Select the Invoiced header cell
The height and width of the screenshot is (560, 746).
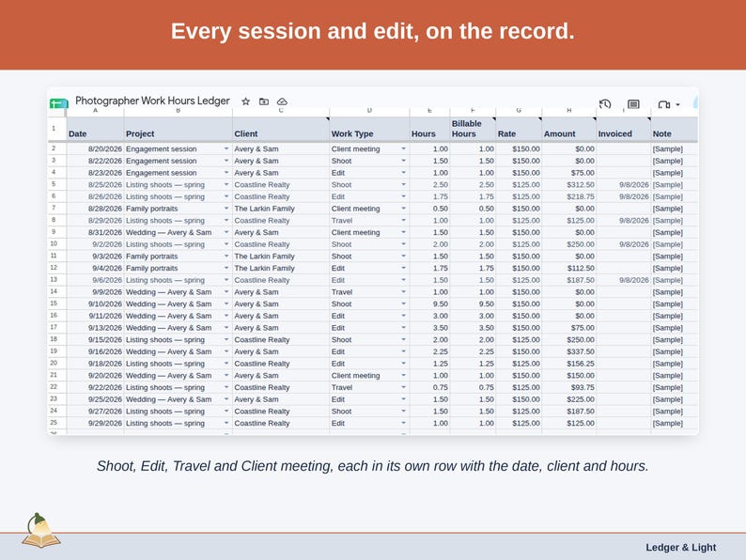[x=623, y=129]
